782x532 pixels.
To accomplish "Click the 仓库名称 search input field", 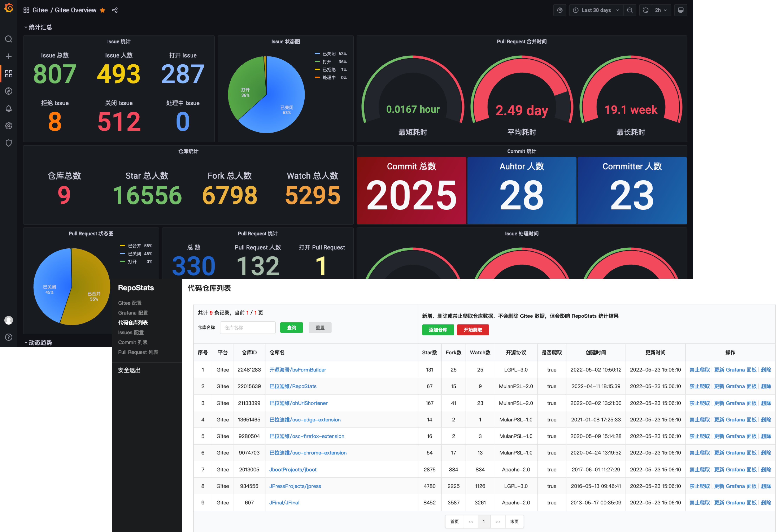I will [x=248, y=327].
